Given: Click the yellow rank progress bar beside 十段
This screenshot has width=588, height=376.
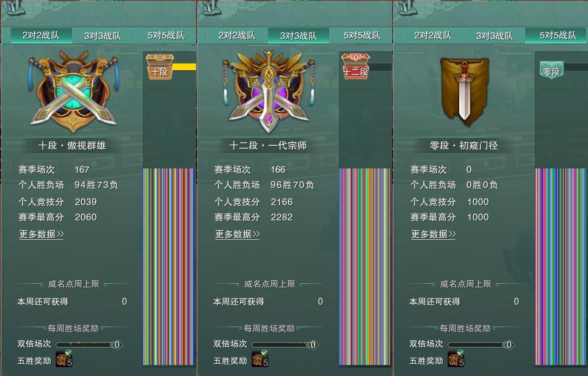Looking at the screenshot, I should pos(184,67).
